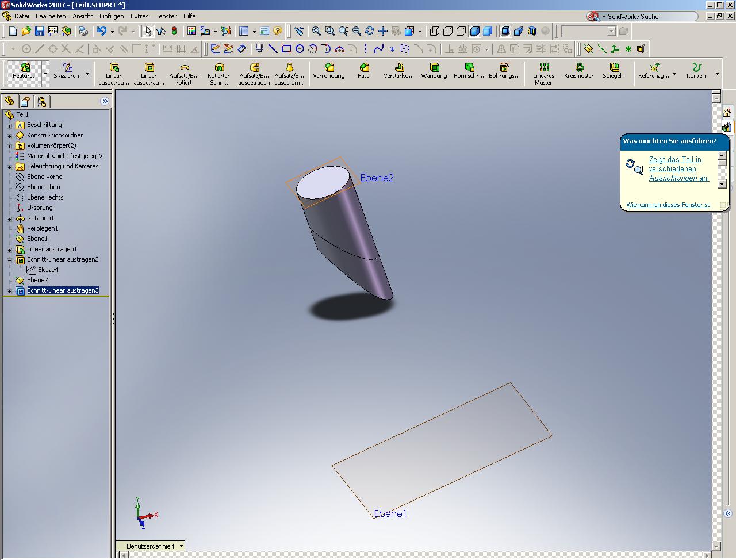Switch to plain Shaded display mode
The height and width of the screenshot is (560, 736).
click(x=488, y=31)
